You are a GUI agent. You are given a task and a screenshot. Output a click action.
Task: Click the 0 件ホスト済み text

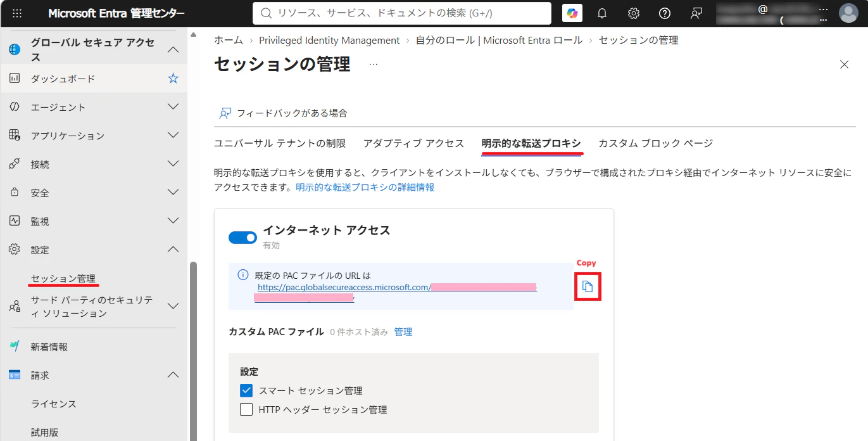click(359, 331)
